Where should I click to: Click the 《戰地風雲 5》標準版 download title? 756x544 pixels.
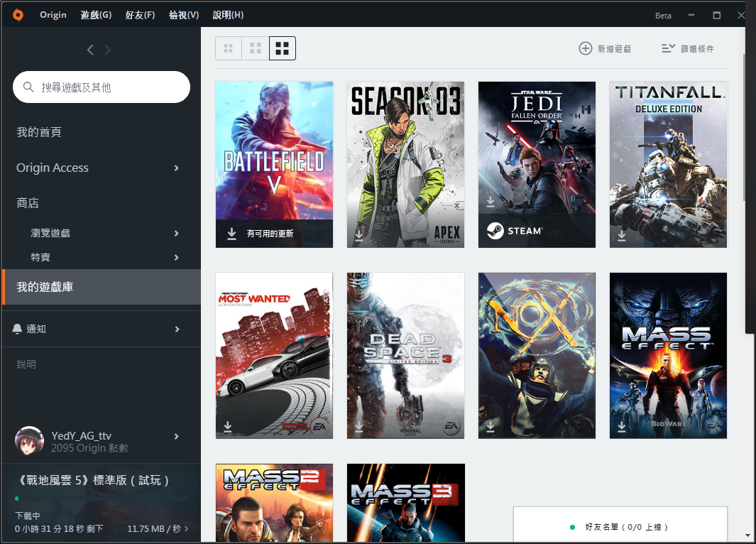(x=92, y=480)
